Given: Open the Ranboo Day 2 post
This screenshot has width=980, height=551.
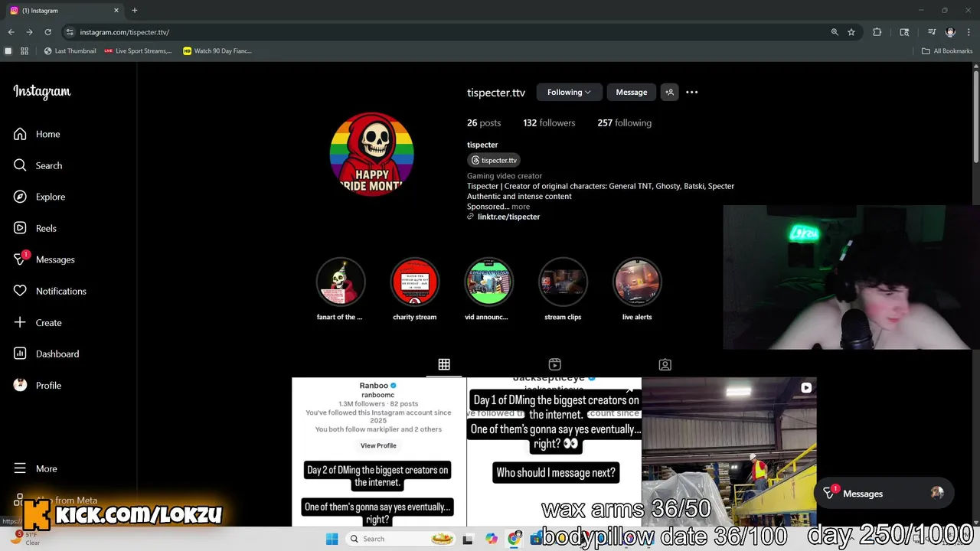Looking at the screenshot, I should [x=378, y=452].
